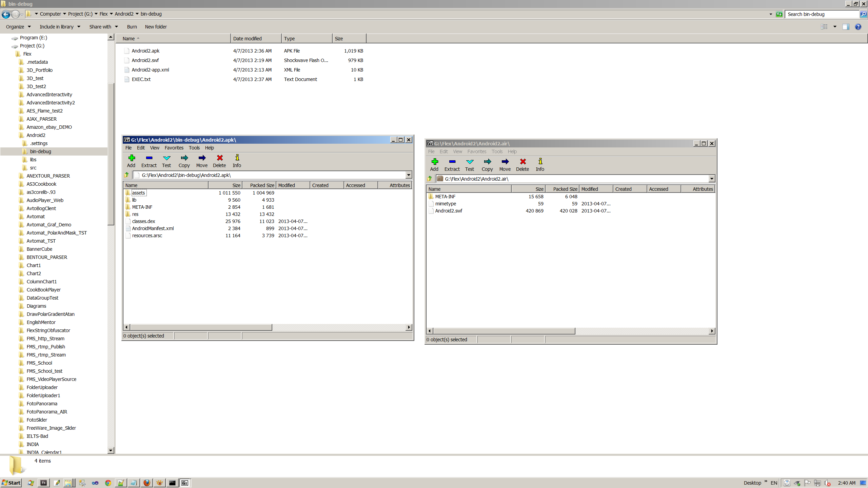The width and height of the screenshot is (868, 488).
Task: Open address dropdown in Android2.air window
Action: tap(712, 179)
